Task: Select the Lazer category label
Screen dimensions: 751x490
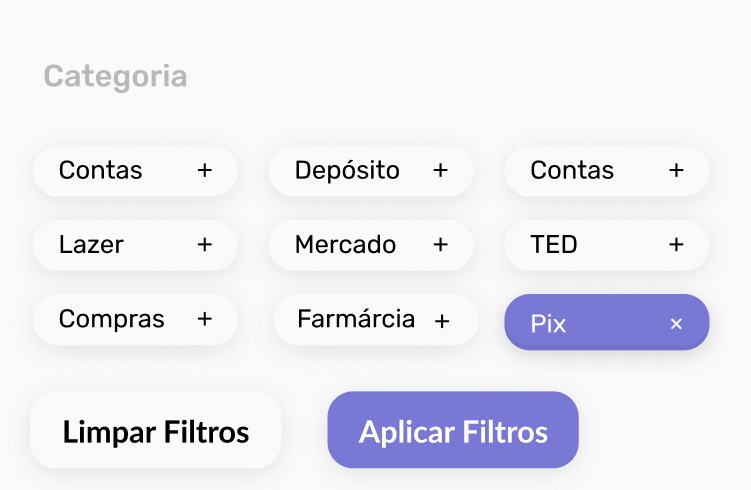Action: pos(91,245)
